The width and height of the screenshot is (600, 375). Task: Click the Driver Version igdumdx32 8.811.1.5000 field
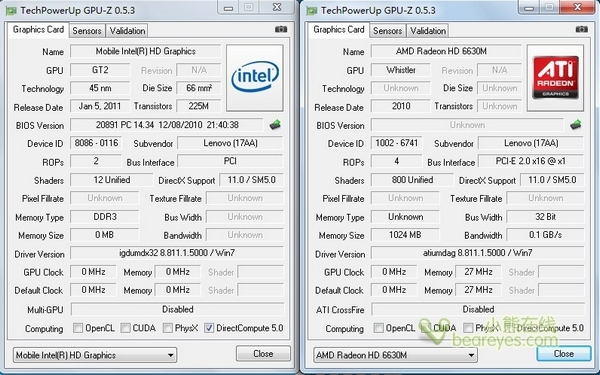[177, 253]
